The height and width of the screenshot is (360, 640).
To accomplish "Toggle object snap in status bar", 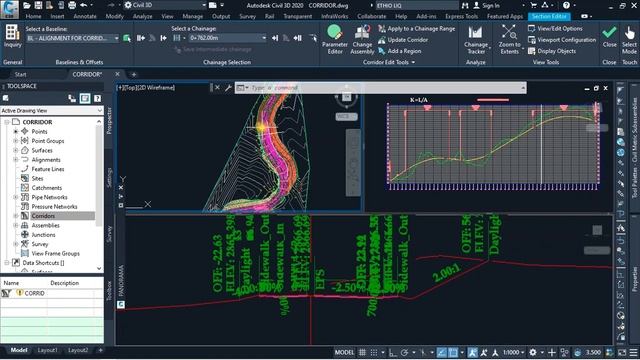I will [453, 352].
